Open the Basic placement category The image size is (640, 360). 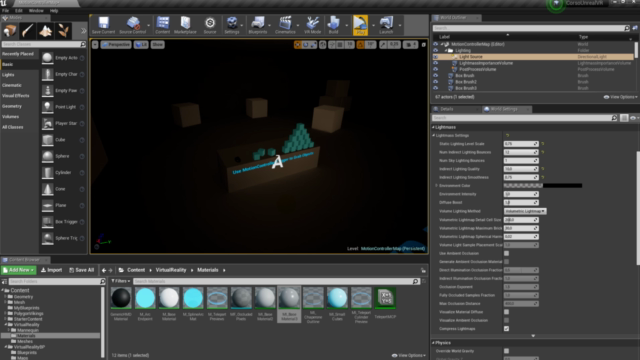click(x=19, y=64)
